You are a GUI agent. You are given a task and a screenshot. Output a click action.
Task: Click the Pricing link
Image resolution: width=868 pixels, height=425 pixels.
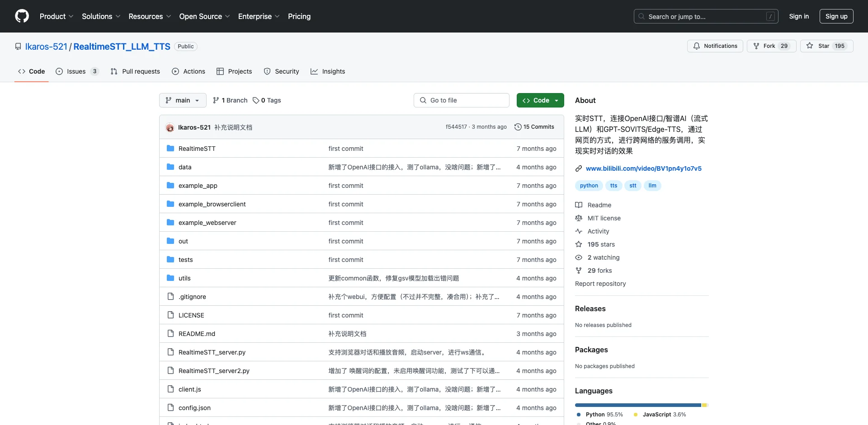[x=299, y=16]
